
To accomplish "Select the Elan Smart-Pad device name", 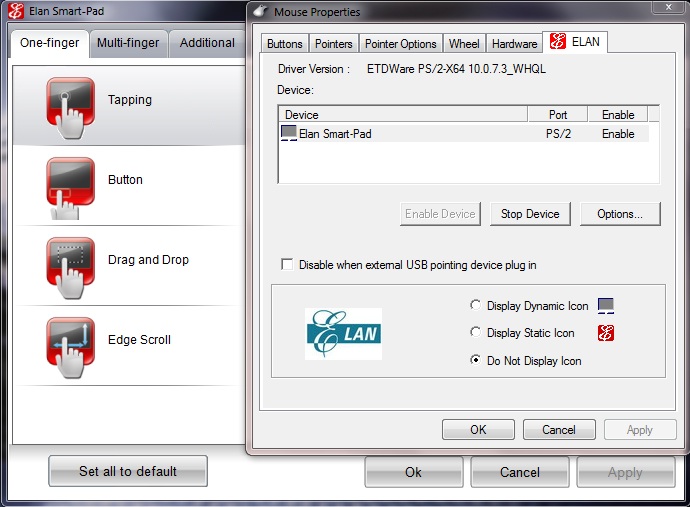I will pos(335,134).
